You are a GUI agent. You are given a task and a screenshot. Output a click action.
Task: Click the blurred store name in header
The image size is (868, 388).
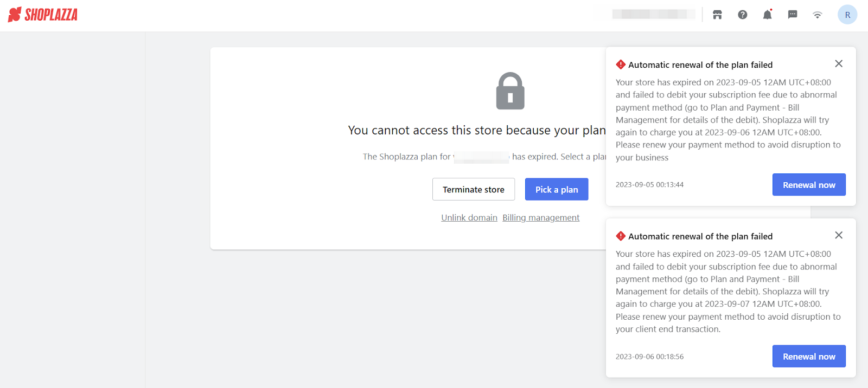(654, 15)
